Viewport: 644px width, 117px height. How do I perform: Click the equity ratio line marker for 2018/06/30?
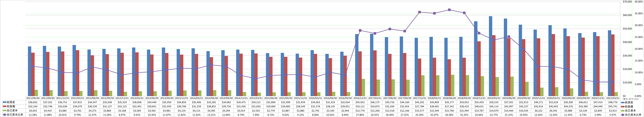click(449, 10)
